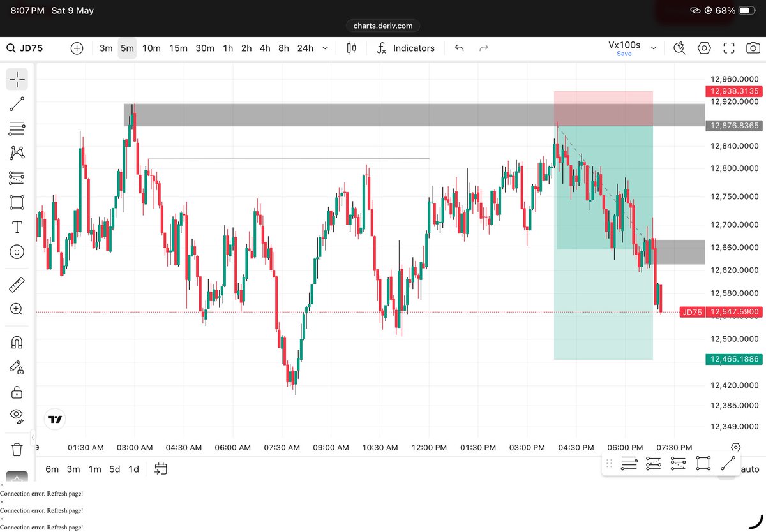
Task: Switch to the 24h timeframe
Action: coord(305,48)
